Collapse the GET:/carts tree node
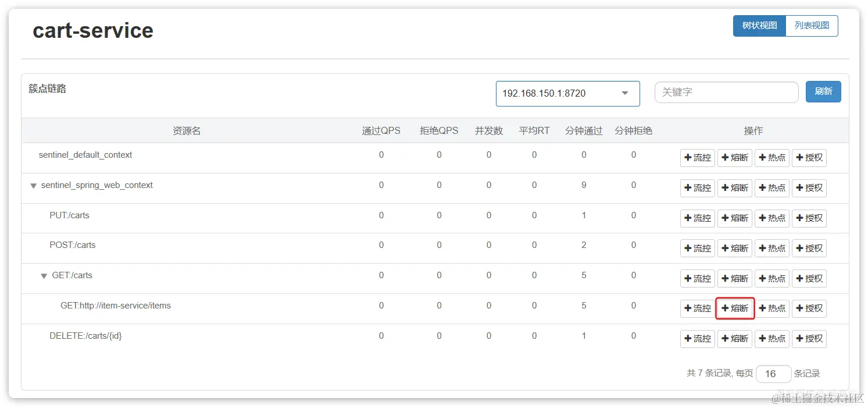Screen dimensions: 868x408 (x=44, y=276)
